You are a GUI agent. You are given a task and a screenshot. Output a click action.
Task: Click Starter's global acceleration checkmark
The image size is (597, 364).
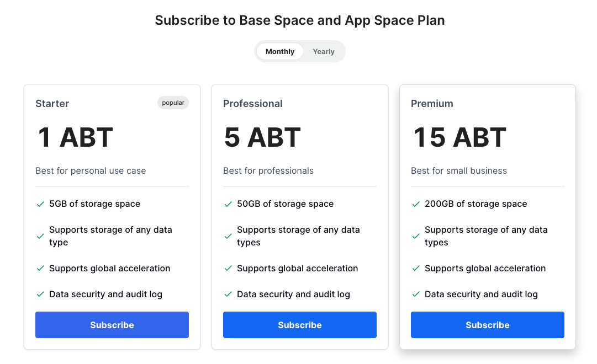40,269
